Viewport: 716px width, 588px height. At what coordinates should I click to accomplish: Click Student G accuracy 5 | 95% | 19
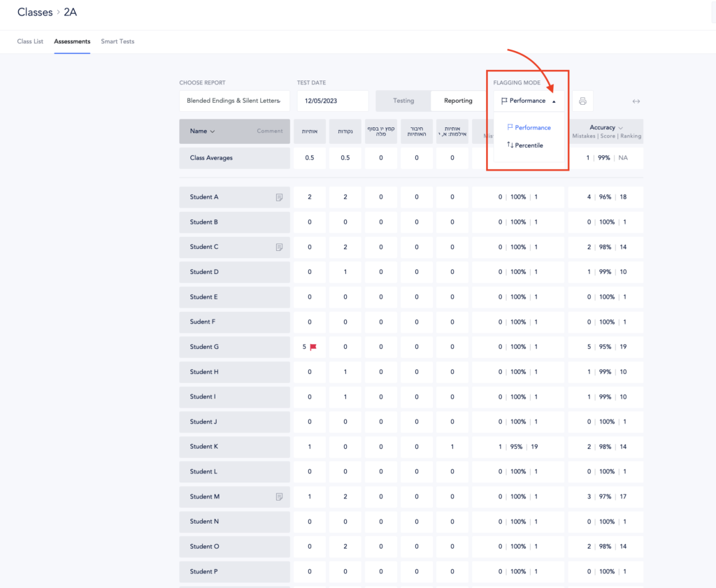click(606, 347)
